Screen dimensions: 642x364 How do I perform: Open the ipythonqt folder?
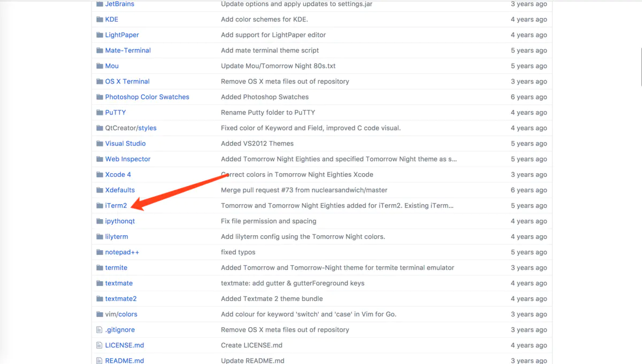[120, 221]
